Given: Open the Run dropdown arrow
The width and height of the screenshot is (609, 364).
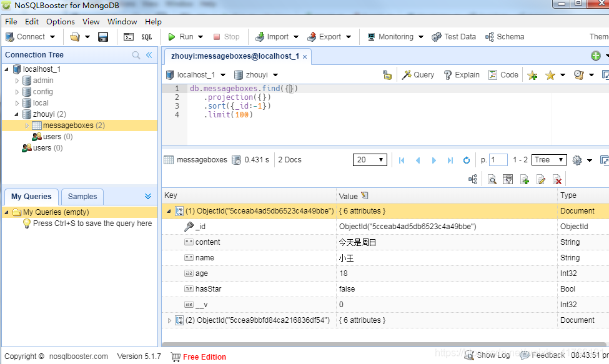Looking at the screenshot, I should click(201, 37).
